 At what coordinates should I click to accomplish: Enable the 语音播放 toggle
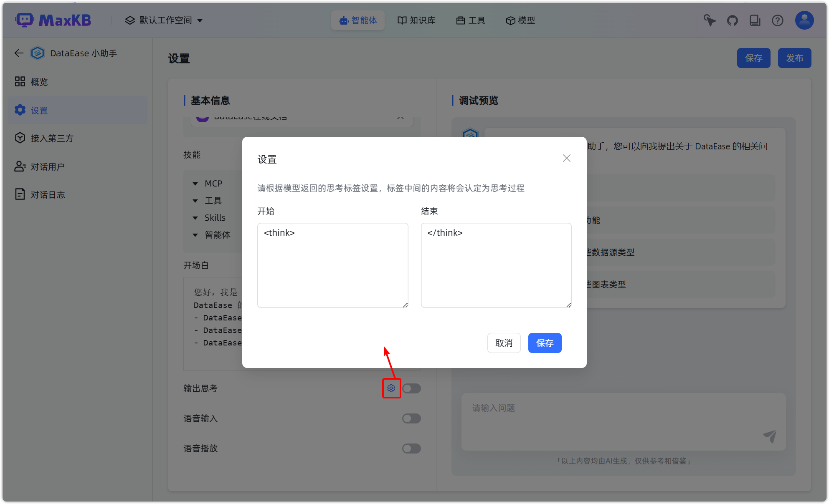coord(411,449)
